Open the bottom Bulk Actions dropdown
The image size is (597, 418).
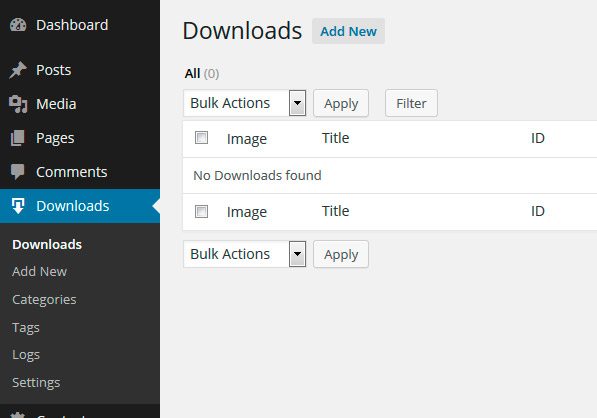coord(244,254)
